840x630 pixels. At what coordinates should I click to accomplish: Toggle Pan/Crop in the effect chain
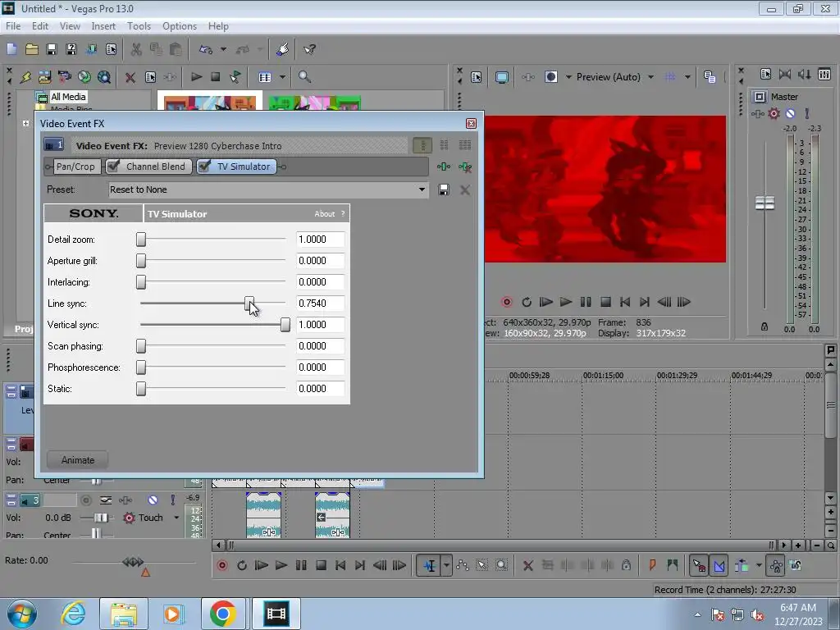click(75, 167)
